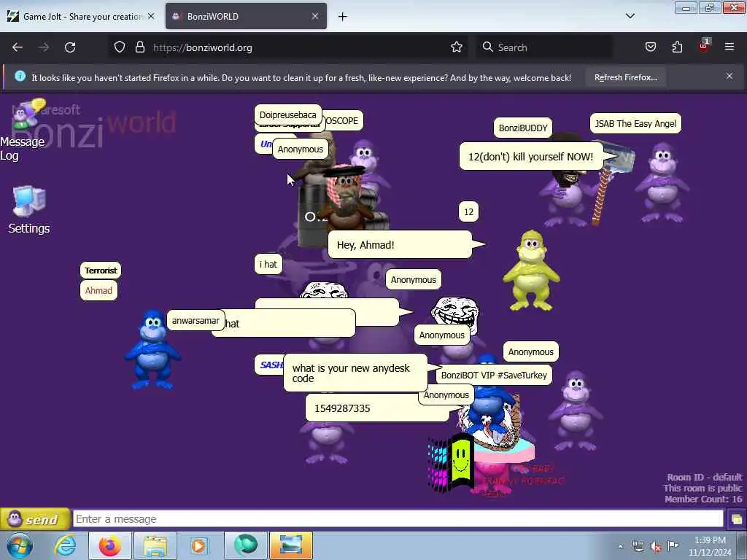747x560 pixels.
Task: Click the browser Search field
Action: (x=544, y=47)
